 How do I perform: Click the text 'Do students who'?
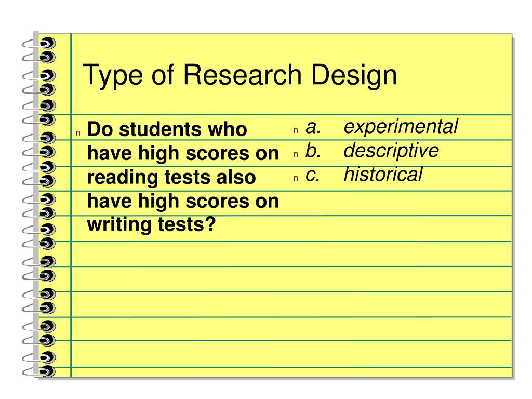[167, 129]
